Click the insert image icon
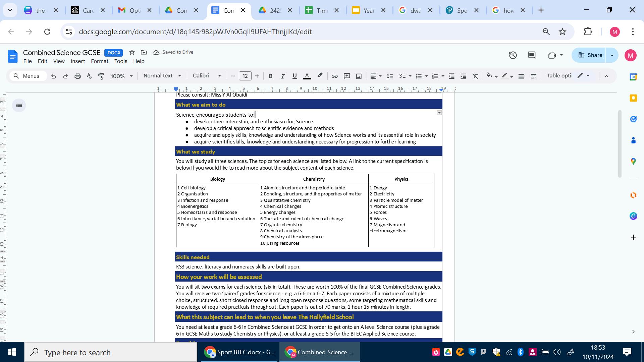The width and height of the screenshot is (644, 362). tap(359, 76)
